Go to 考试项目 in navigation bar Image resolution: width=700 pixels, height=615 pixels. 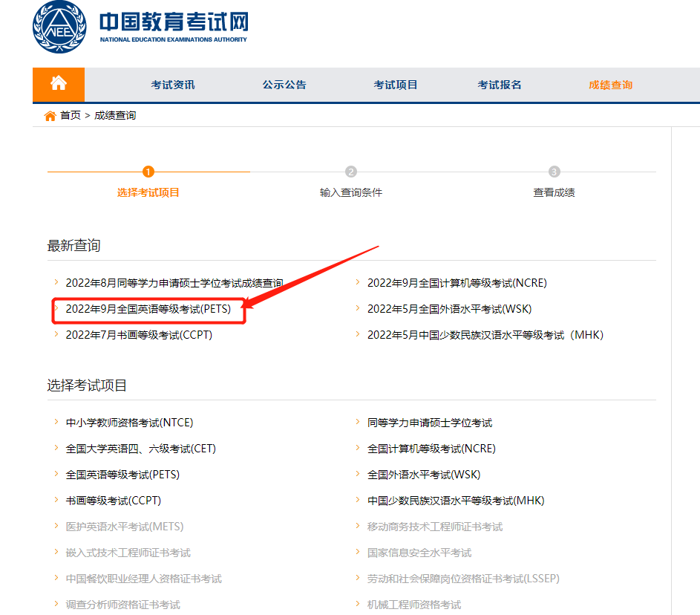396,85
